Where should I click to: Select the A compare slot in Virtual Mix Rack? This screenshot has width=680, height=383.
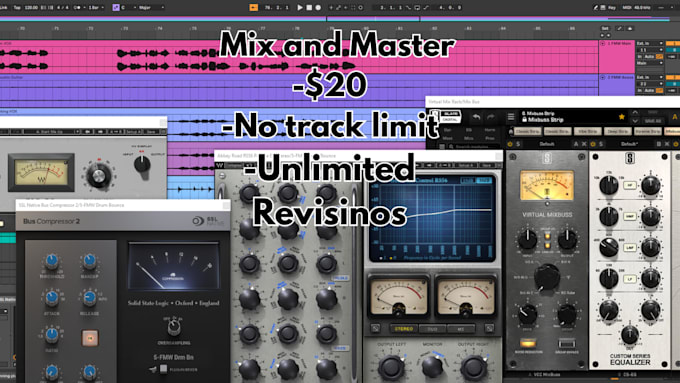pyautogui.click(x=674, y=116)
